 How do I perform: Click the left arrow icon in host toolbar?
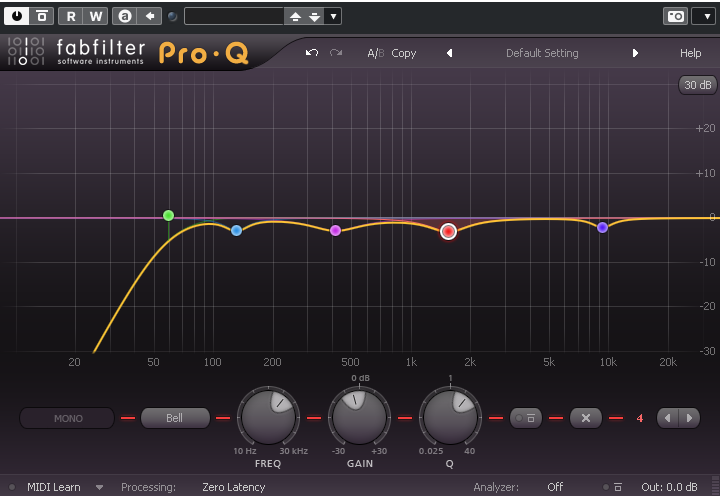point(150,17)
